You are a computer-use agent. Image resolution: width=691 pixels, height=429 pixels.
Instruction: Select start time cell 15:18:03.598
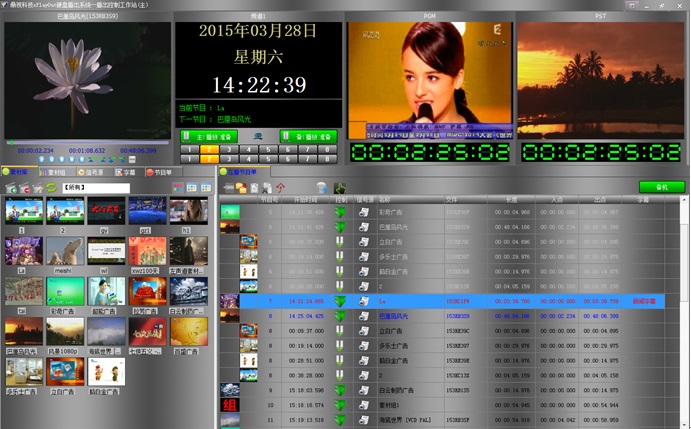pos(306,390)
